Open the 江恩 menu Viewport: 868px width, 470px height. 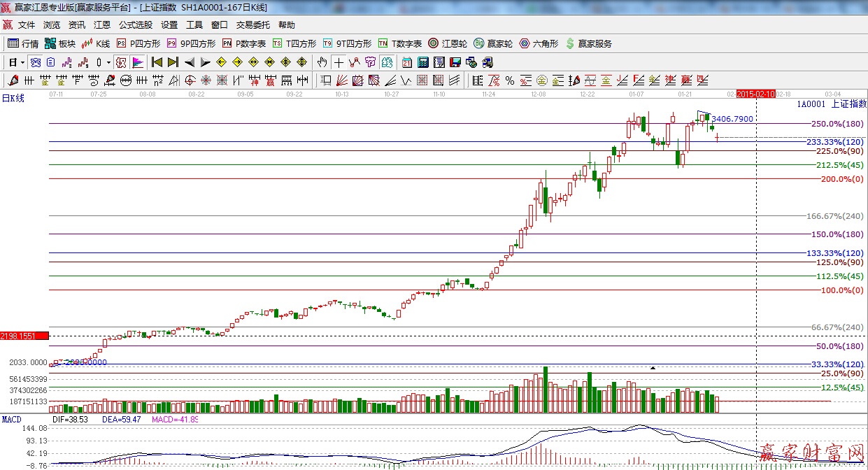(102, 24)
